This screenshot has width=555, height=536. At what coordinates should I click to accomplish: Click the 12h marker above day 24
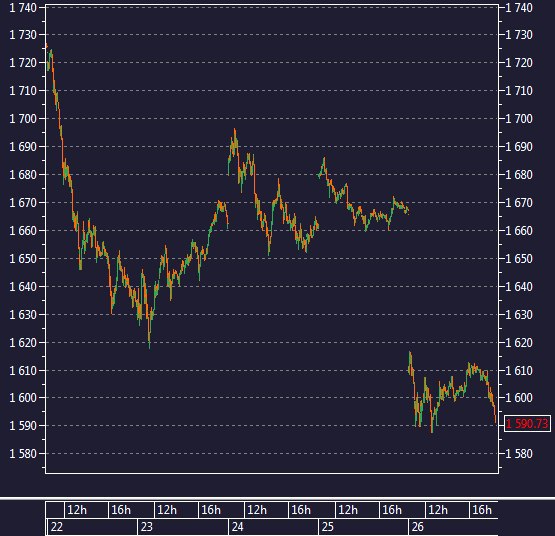point(257,510)
